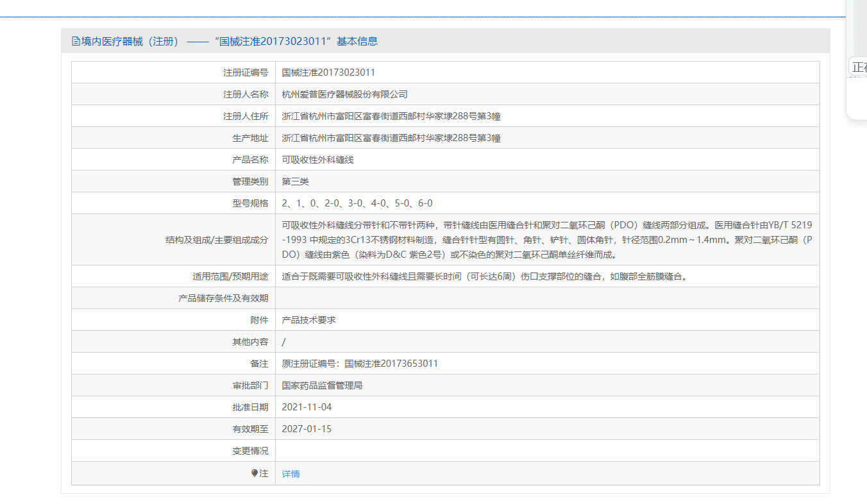Click the 管理类别 label cell
The image size is (867, 504).
coord(173,181)
